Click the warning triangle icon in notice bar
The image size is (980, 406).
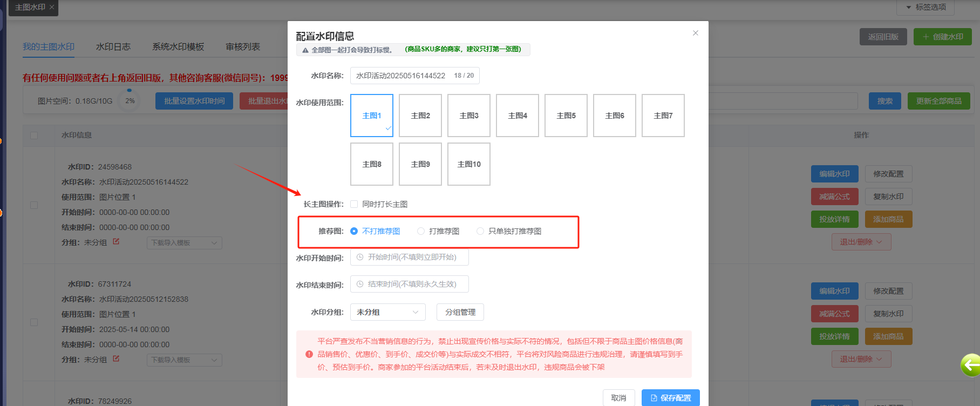(305, 50)
